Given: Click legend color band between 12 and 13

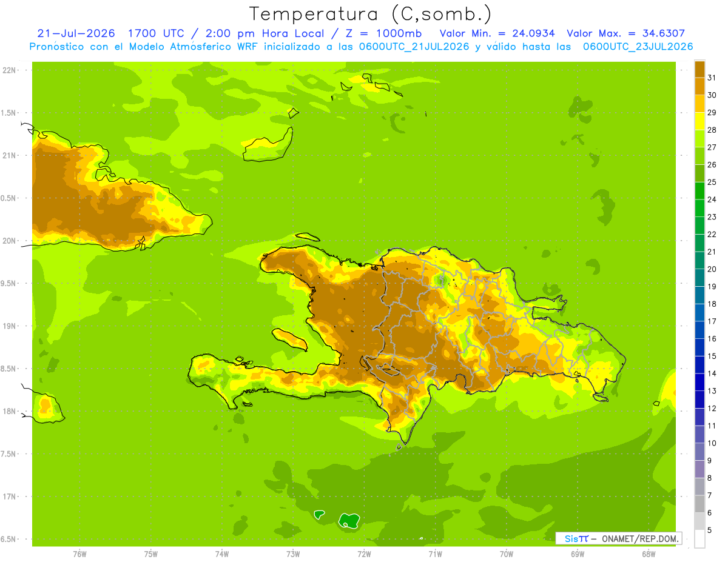Looking at the screenshot, I should pos(699,400).
